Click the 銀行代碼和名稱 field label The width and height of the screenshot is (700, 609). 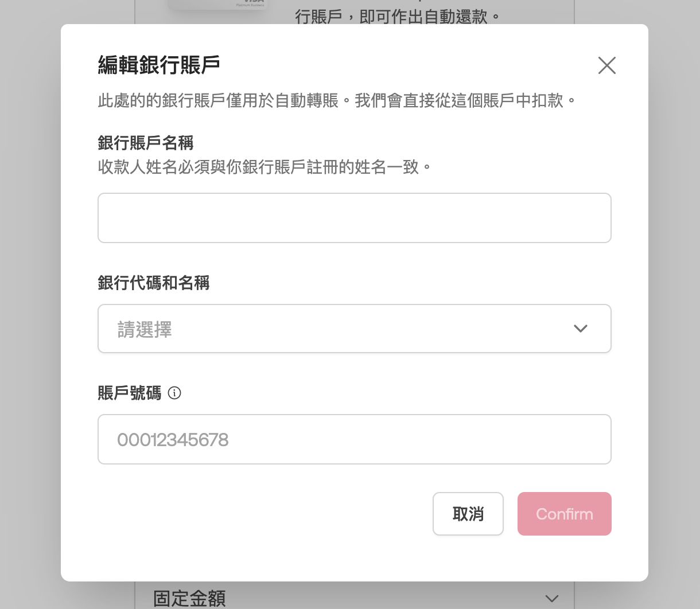154,283
